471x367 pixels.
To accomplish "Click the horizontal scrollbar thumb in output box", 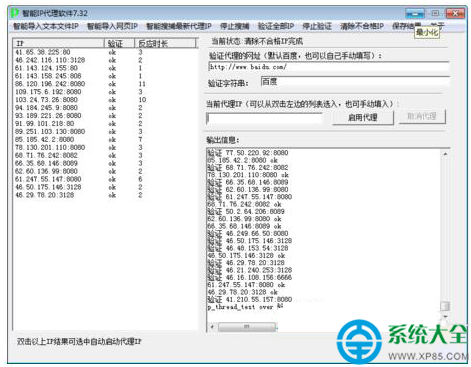I will click(247, 327).
